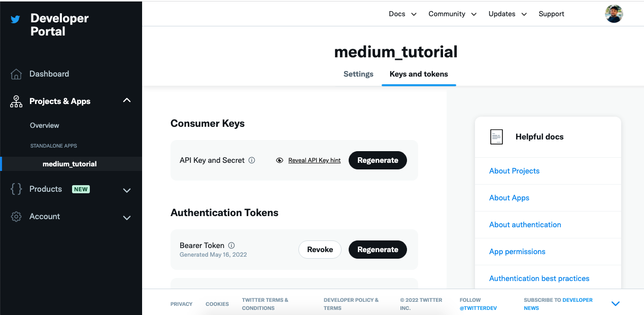Open App permissions help doc
The image size is (644, 315).
coord(517,252)
